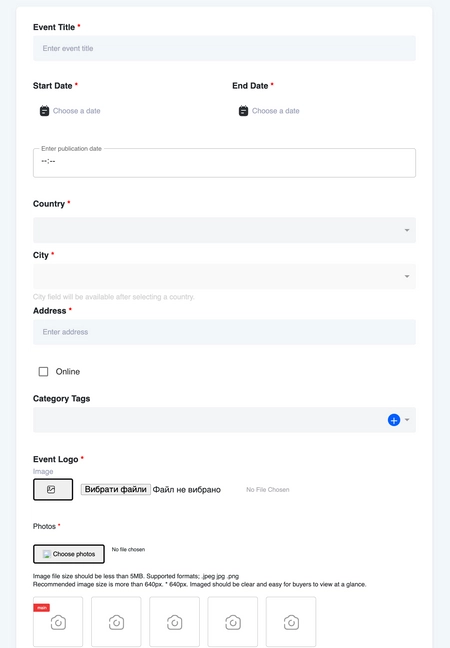Click the Enter publication date time field

click(x=224, y=163)
